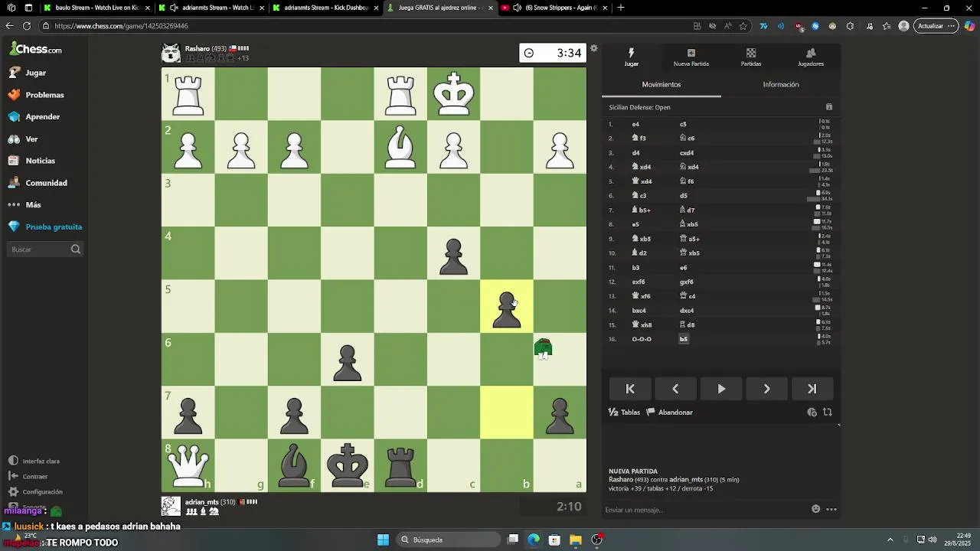
Task: Click the white queen on h8
Action: (x=188, y=465)
